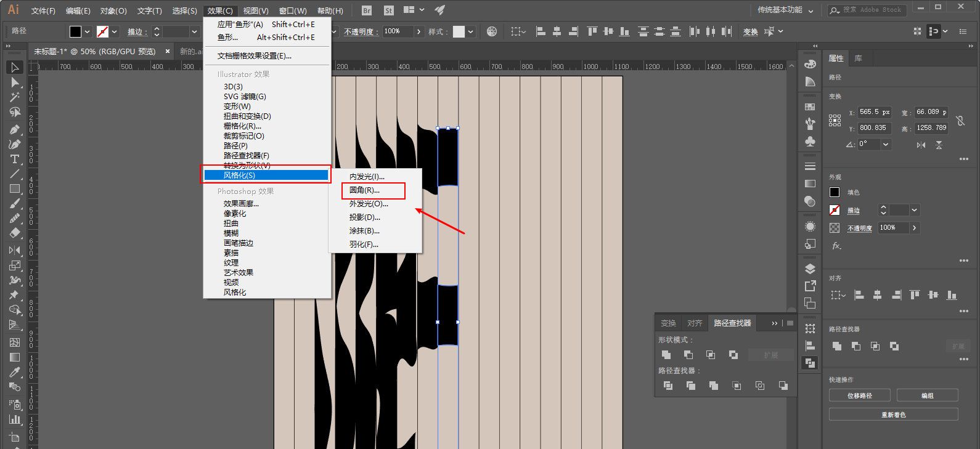
Task: Open the 窗口(W) menu
Action: (293, 10)
